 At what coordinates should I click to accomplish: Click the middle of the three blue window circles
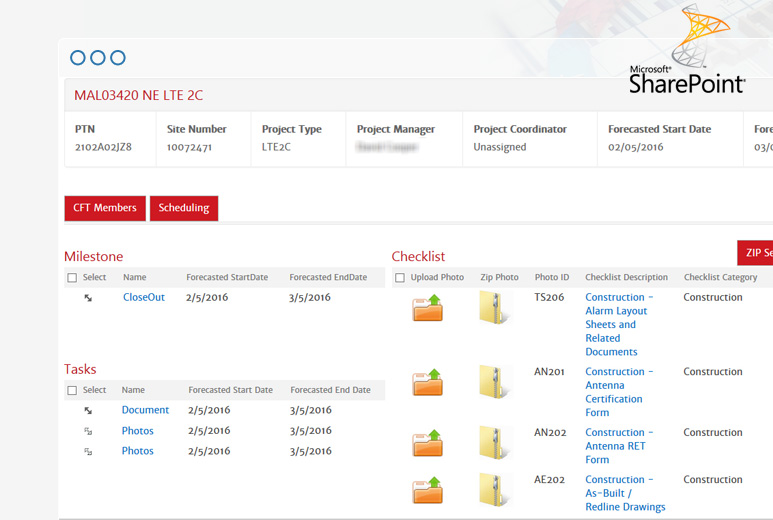coord(98,58)
